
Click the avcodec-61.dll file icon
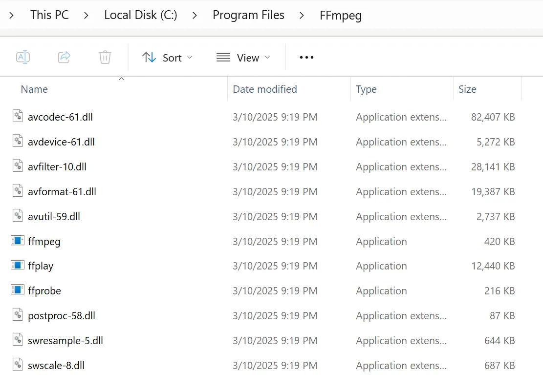tap(18, 117)
